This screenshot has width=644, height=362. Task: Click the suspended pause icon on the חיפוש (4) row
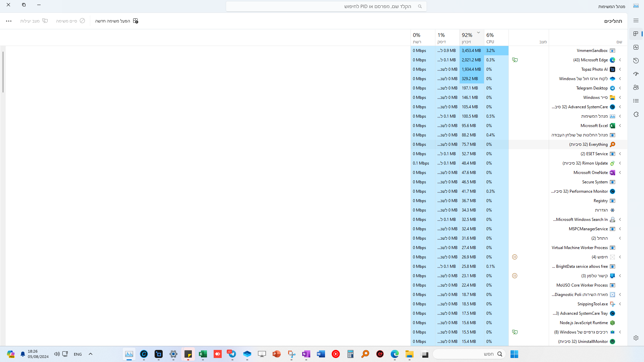point(515,257)
